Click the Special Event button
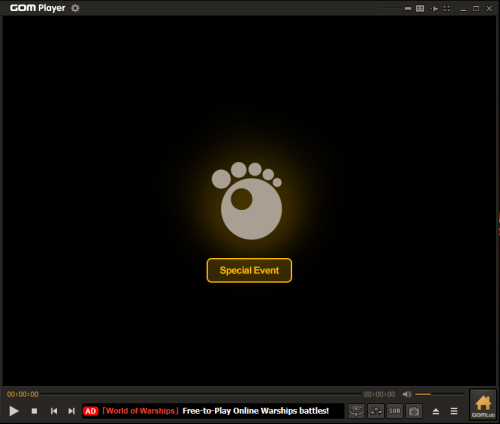This screenshot has height=424, width=500. click(x=249, y=270)
